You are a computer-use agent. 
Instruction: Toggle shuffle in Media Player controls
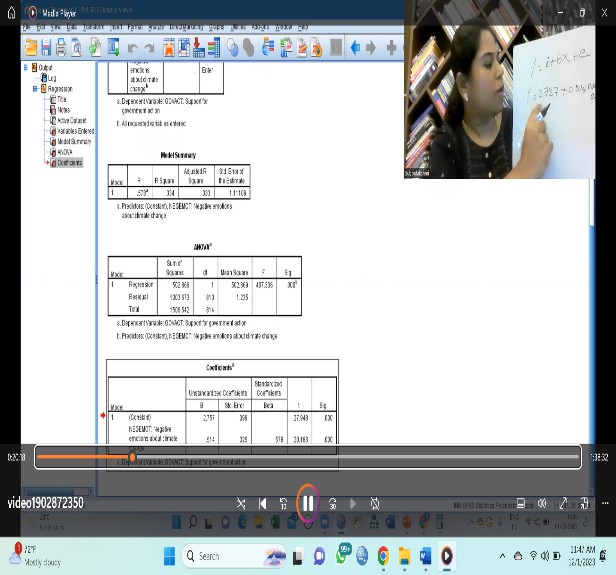pyautogui.click(x=241, y=504)
